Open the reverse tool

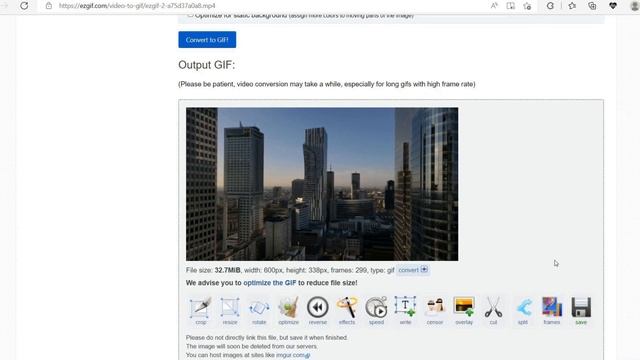coord(318,311)
